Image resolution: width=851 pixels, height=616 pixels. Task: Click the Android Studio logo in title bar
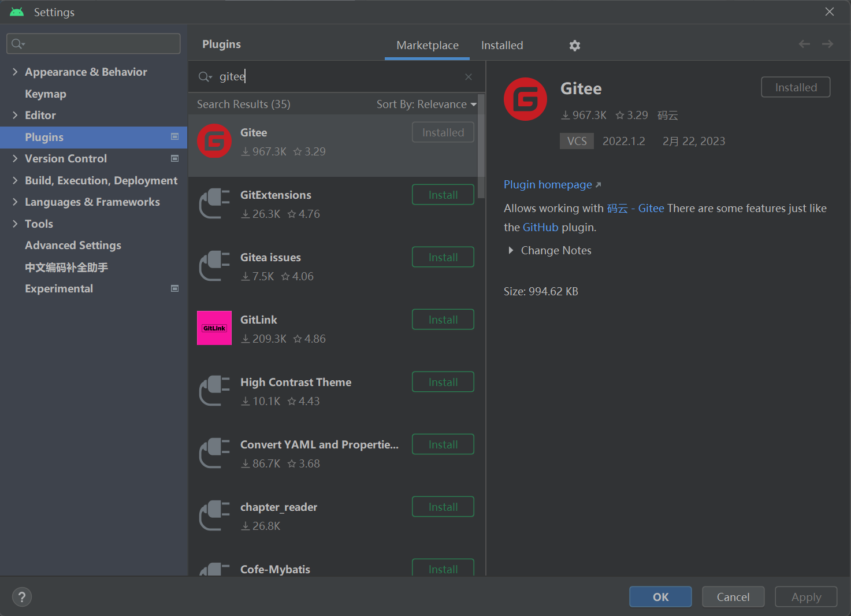click(17, 12)
